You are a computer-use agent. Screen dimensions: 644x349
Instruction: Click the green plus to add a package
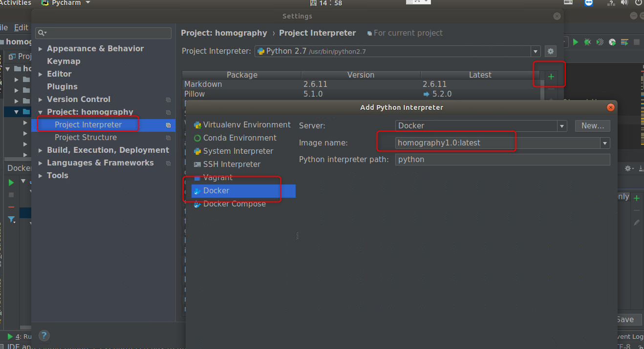[x=551, y=77]
